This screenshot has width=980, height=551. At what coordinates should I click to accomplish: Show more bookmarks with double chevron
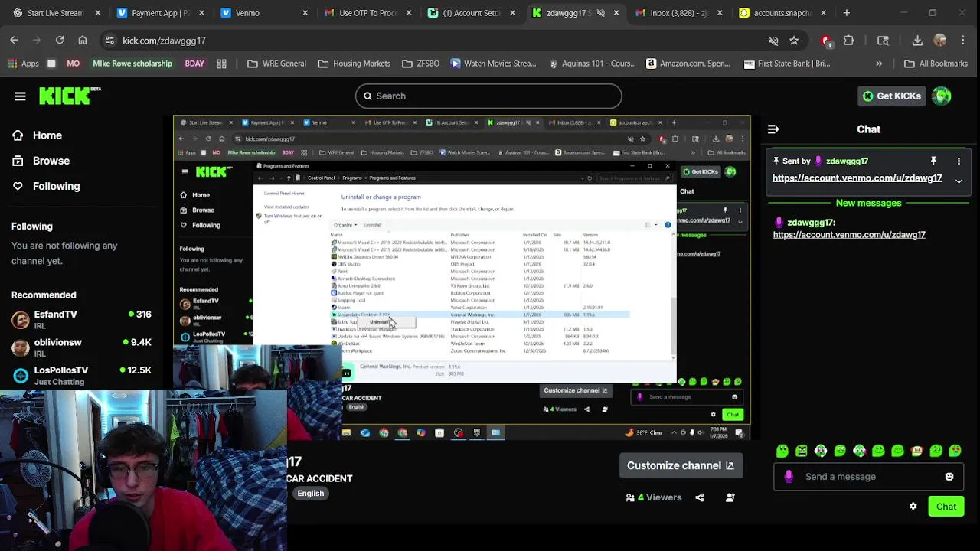879,64
